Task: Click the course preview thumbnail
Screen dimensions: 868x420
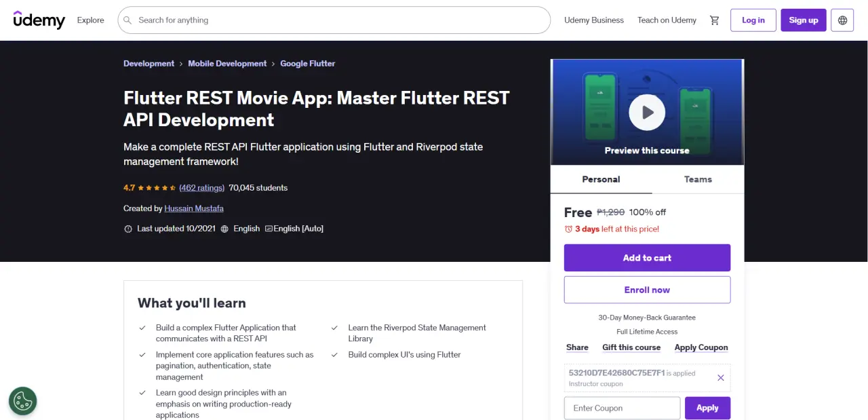Action: 647,113
